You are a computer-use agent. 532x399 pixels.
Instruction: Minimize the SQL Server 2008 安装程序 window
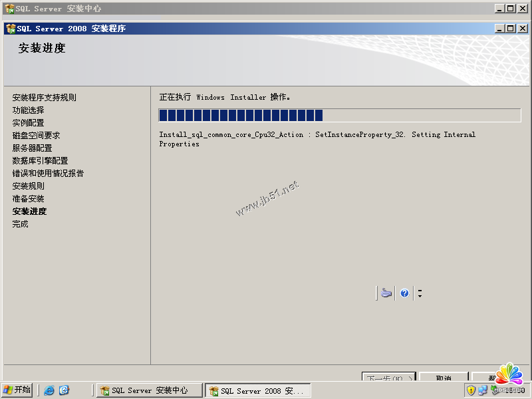[500, 29]
